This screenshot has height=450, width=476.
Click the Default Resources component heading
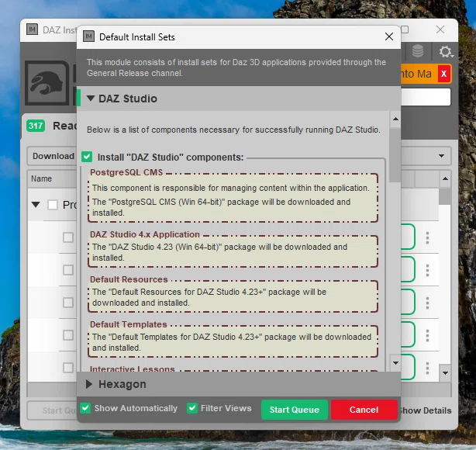pos(129,279)
